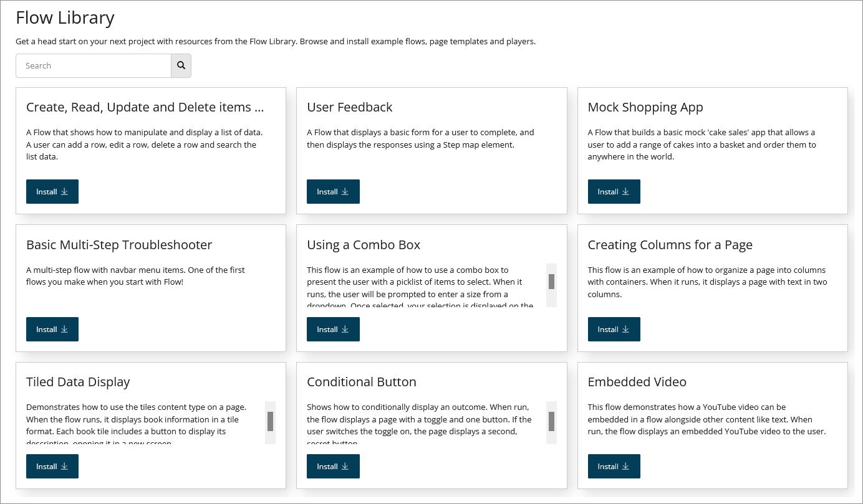Install the Embedded Video flow

pyautogui.click(x=614, y=466)
